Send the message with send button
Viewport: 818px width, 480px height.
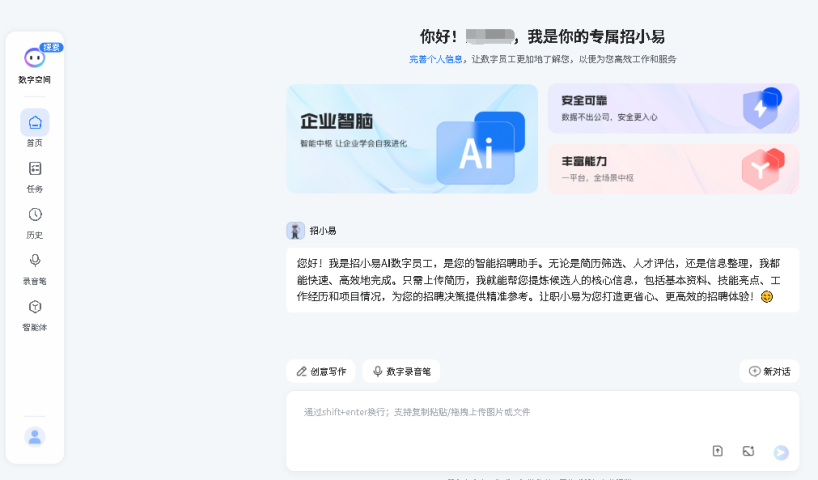click(x=781, y=452)
